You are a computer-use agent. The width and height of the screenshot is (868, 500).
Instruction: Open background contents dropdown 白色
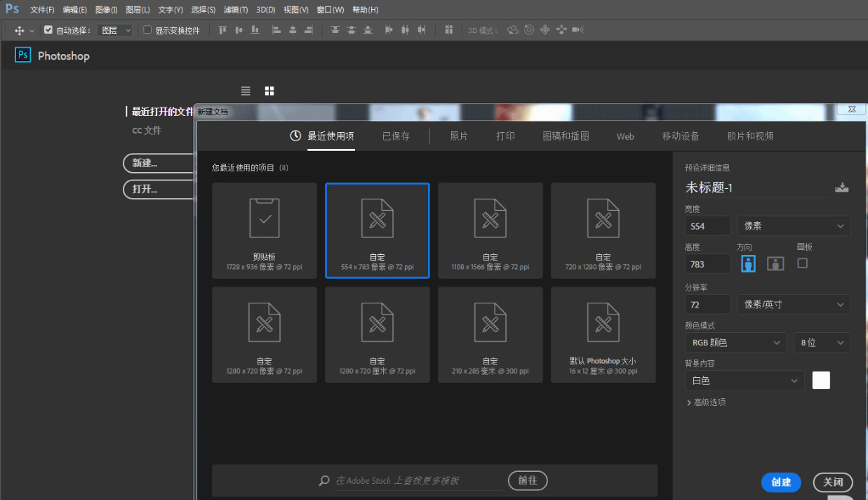coord(745,381)
